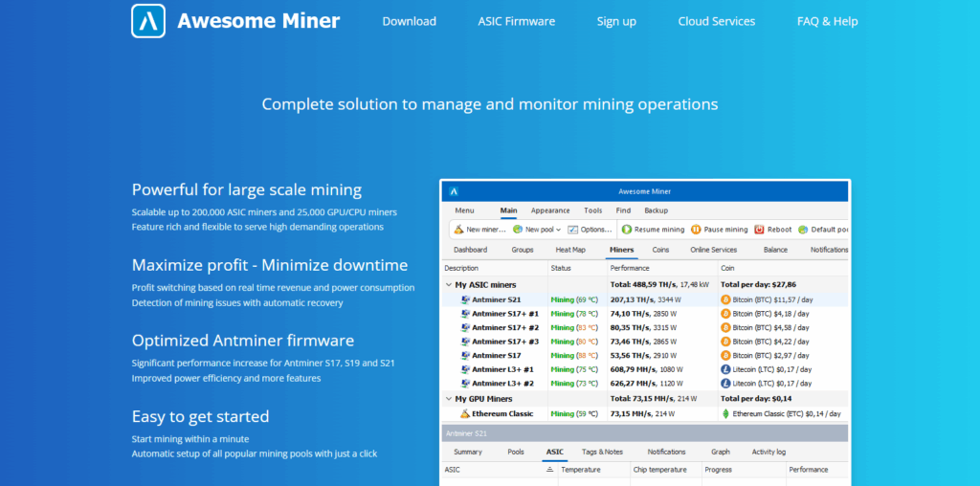Click the Pause mining icon

(x=697, y=230)
